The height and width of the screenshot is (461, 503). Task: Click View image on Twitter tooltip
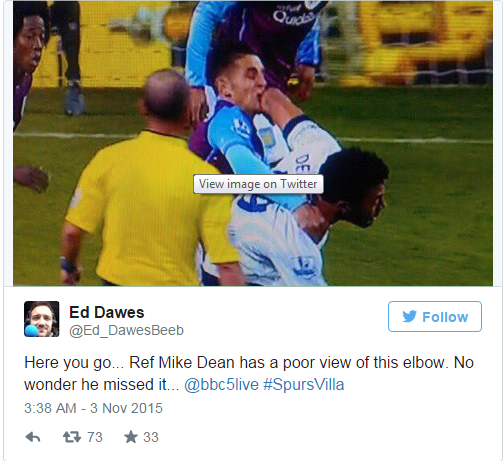[x=258, y=184]
